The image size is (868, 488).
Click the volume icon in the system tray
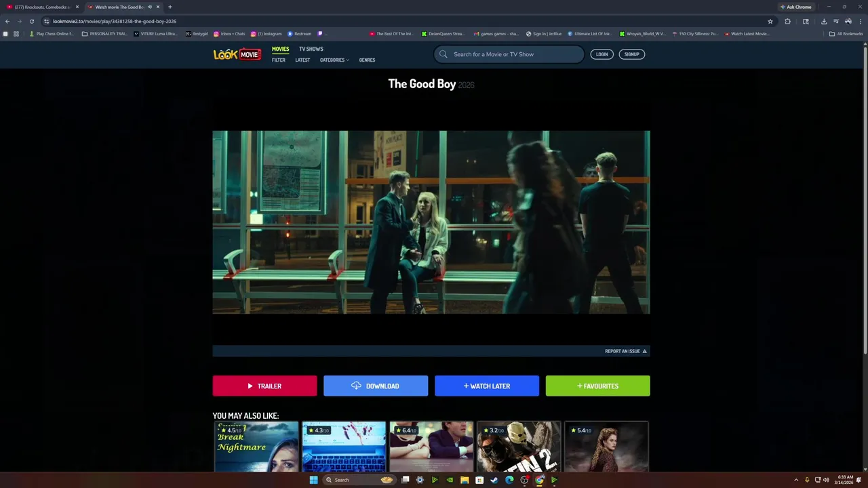826,480
